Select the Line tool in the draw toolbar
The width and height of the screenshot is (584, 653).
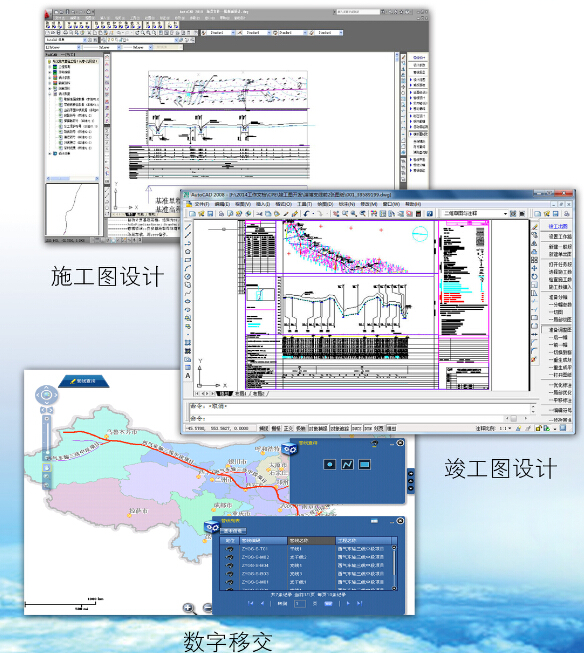(x=188, y=227)
